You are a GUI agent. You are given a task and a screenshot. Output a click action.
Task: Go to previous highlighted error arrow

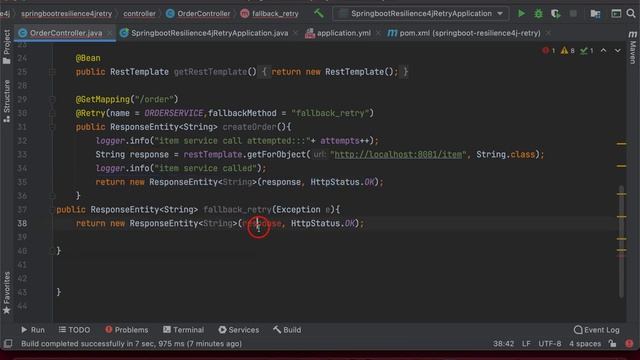tap(603, 51)
